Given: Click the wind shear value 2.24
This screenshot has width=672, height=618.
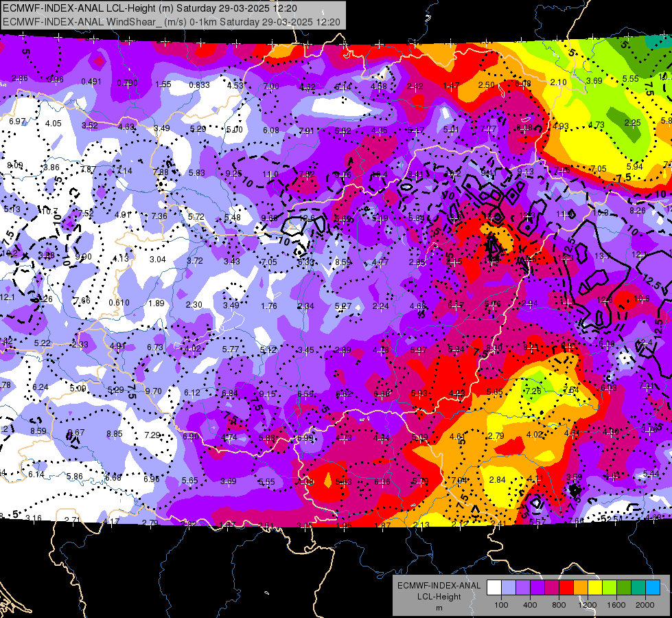Looking at the screenshot, I should click(380, 306).
